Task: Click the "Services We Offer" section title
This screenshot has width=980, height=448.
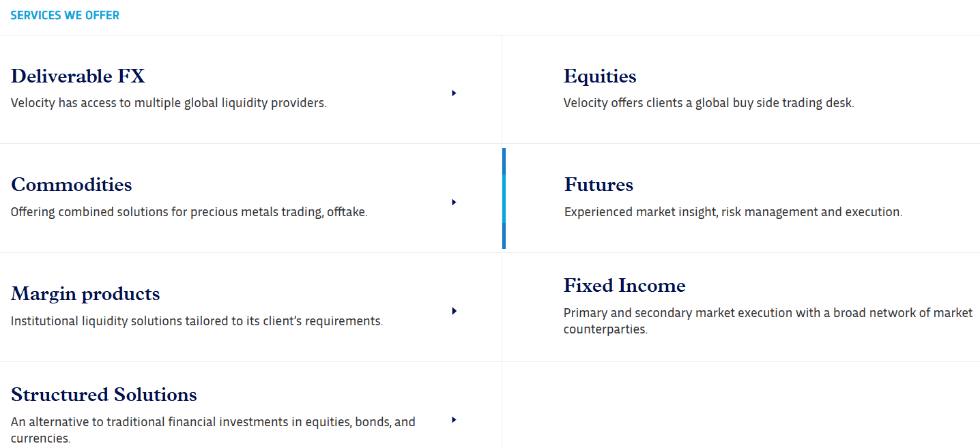Action: [65, 15]
